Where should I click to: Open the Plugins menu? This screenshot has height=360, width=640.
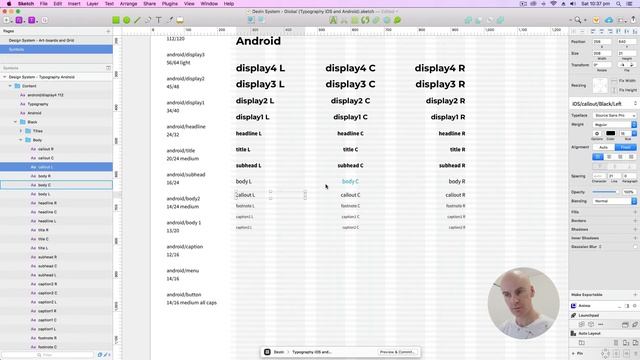[x=169, y=4]
